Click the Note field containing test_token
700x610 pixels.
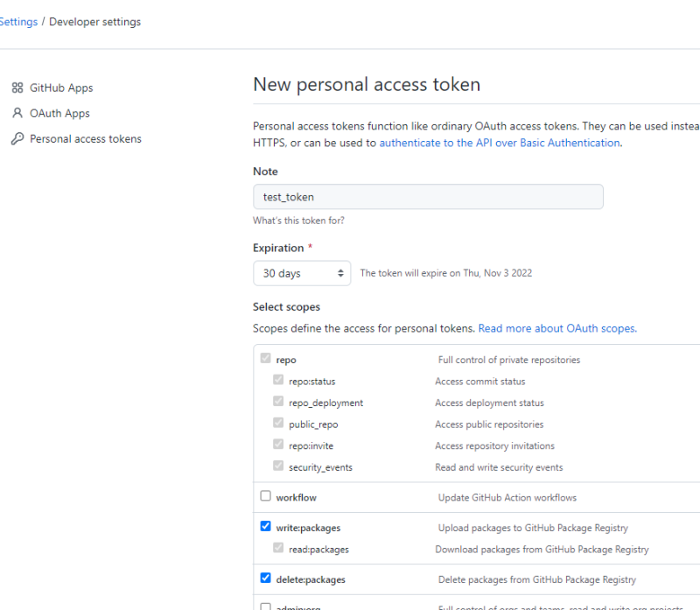[428, 197]
